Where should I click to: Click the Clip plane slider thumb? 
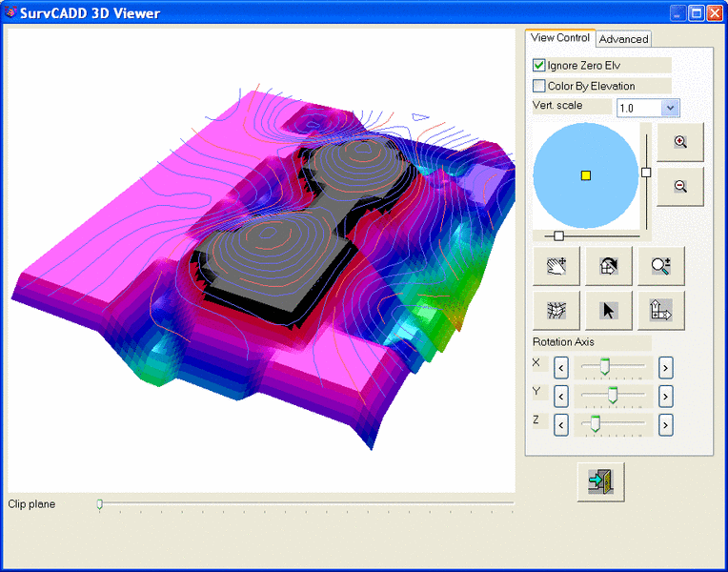tap(99, 504)
